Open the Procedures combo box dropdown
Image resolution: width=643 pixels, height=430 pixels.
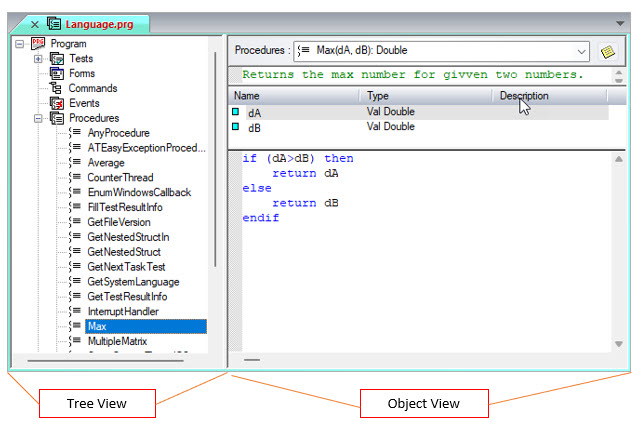582,51
